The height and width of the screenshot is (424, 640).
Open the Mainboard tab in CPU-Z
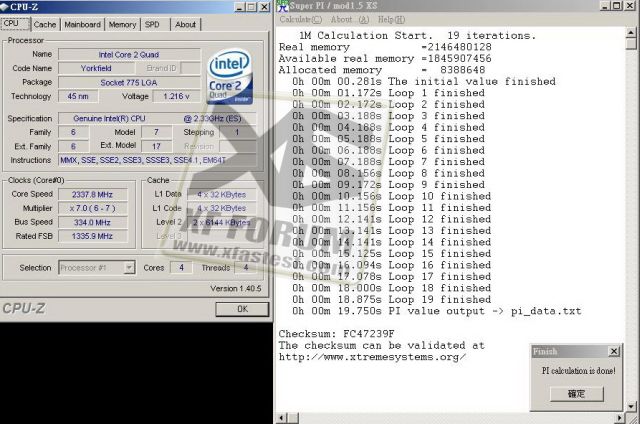click(x=82, y=24)
